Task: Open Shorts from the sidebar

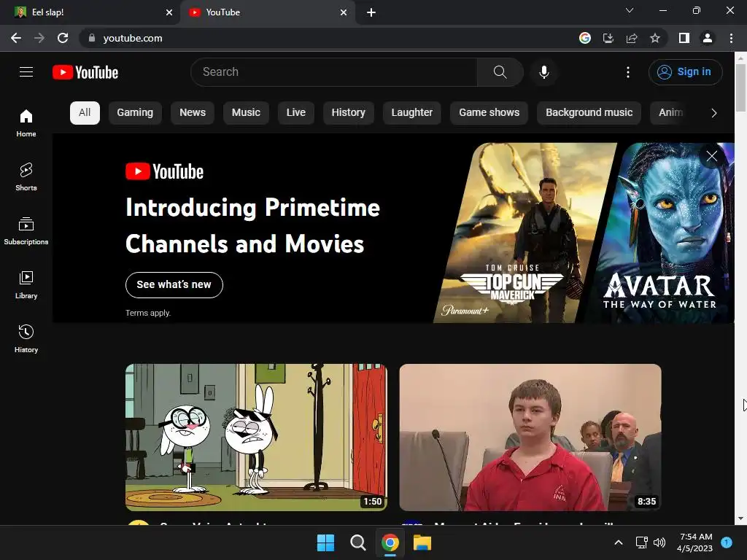Action: click(26, 177)
